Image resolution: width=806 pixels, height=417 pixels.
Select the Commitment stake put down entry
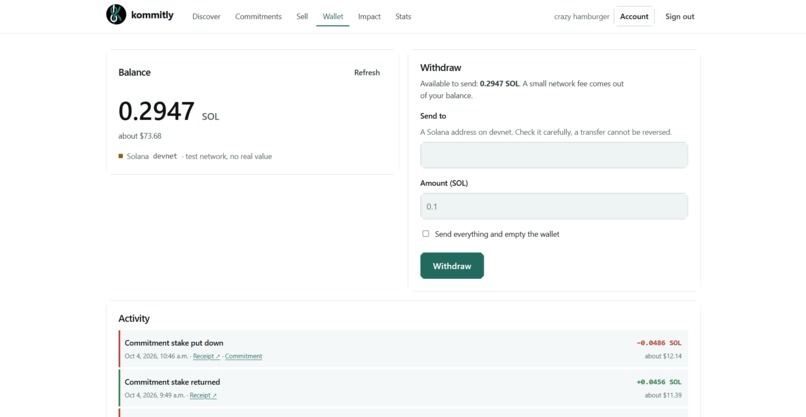pos(403,349)
